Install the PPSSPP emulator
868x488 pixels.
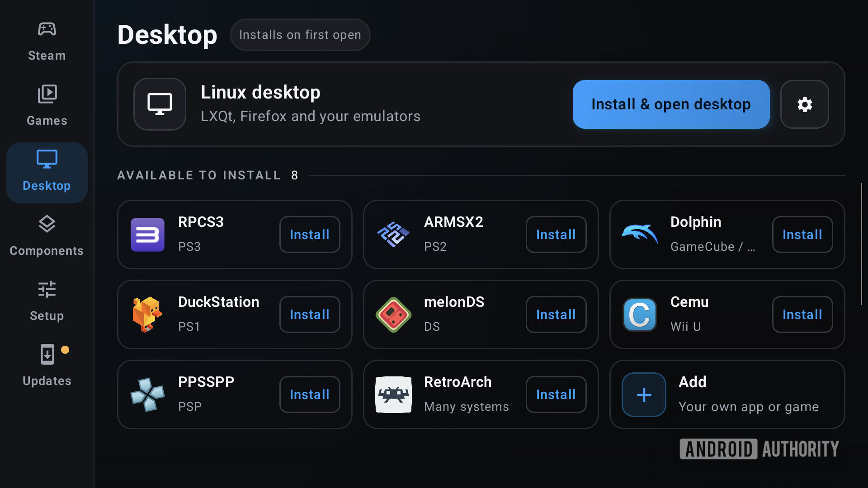(310, 394)
